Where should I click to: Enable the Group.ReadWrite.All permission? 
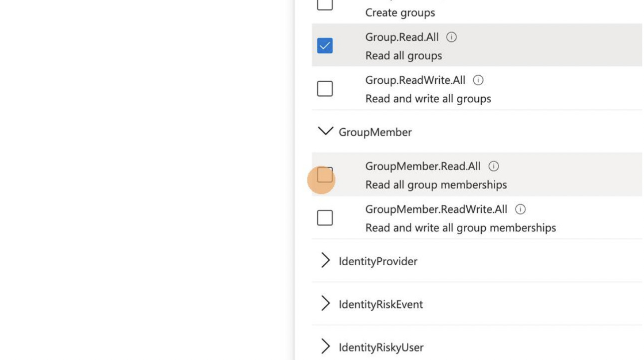[324, 88]
